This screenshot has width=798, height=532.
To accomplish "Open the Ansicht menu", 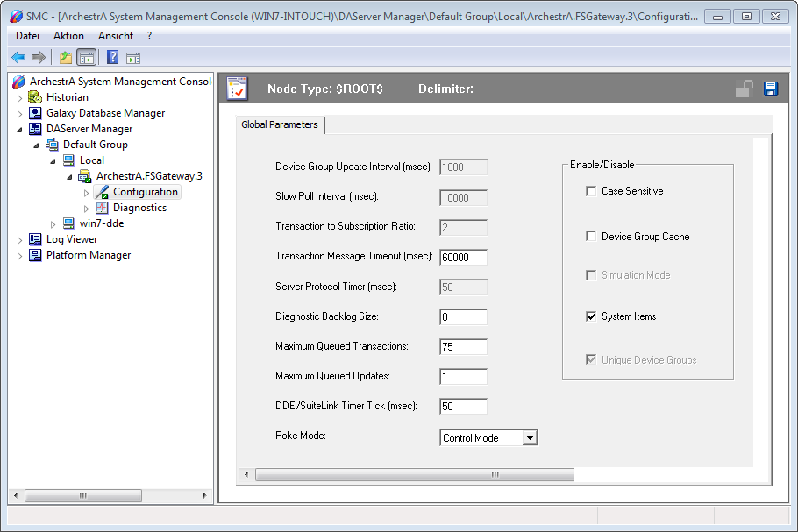I will point(116,36).
